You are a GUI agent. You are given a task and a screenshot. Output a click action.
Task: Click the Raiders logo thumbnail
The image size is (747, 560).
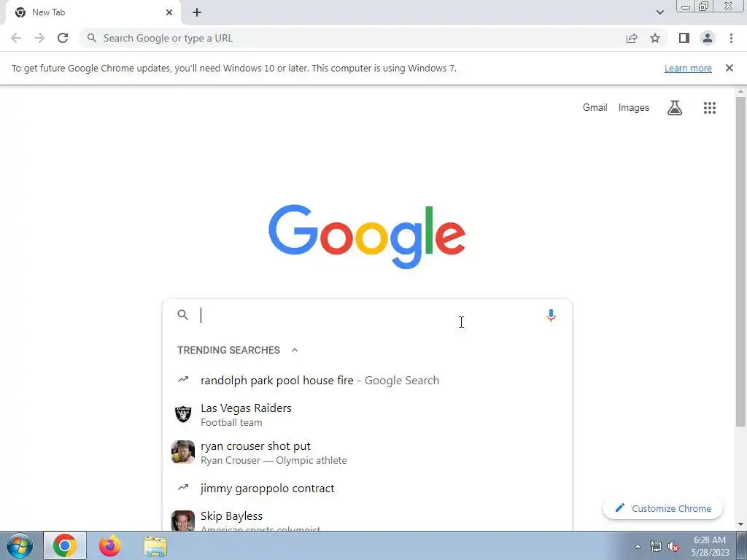tap(183, 414)
